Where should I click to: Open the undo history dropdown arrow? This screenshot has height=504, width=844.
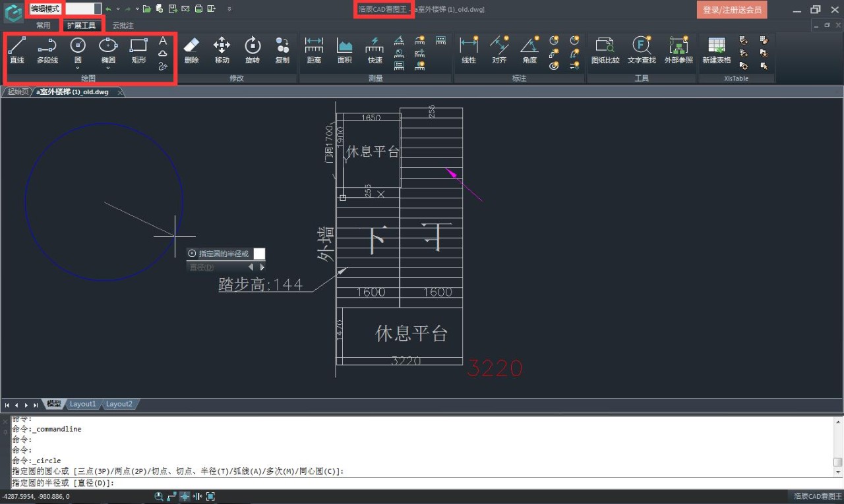coord(117,9)
